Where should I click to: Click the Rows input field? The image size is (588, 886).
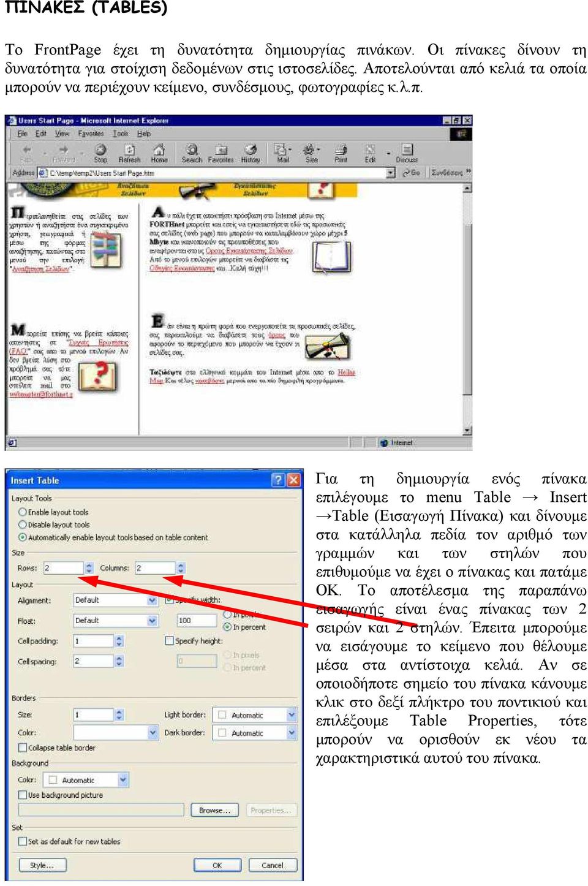[x=63, y=568]
